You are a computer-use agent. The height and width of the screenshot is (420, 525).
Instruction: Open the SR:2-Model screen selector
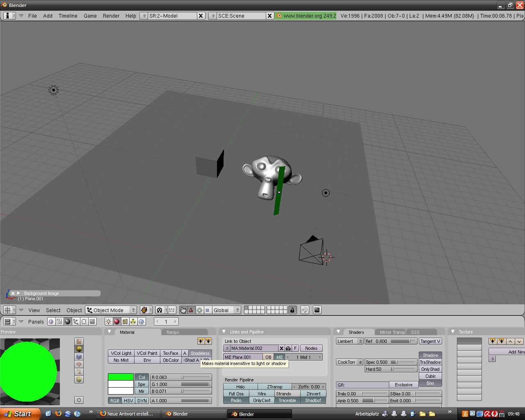coord(144,16)
